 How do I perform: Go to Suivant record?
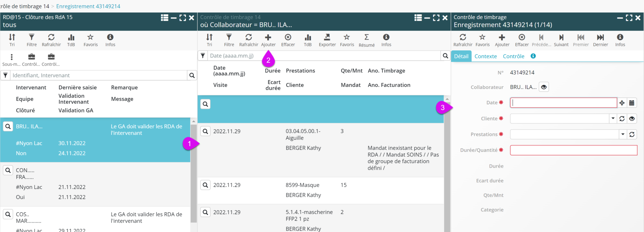click(x=561, y=40)
